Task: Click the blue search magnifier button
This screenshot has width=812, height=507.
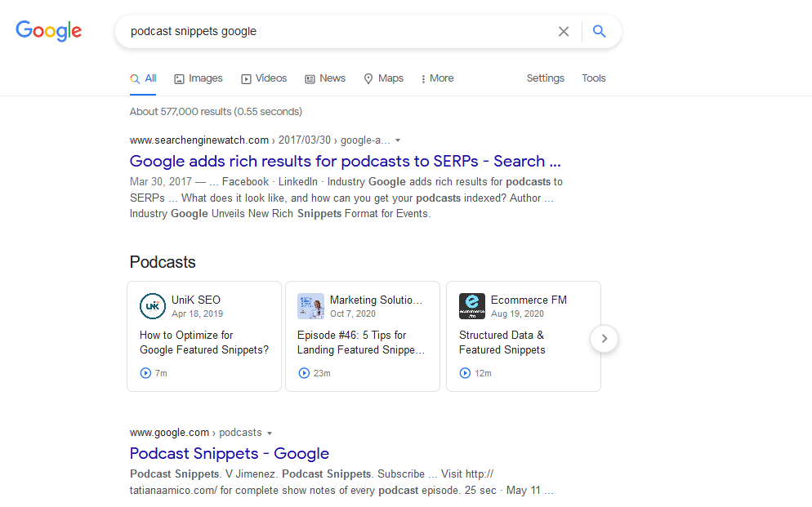Action: (599, 32)
